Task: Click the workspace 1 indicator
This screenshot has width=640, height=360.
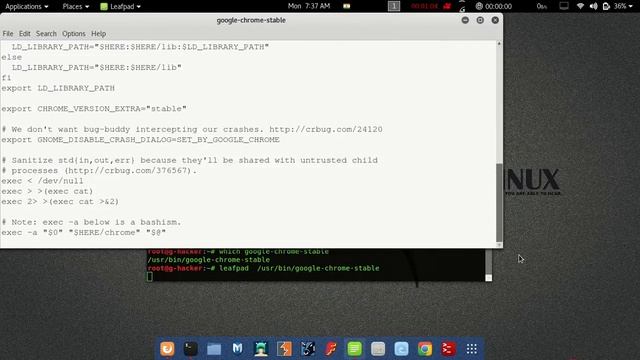Action: 394,6
